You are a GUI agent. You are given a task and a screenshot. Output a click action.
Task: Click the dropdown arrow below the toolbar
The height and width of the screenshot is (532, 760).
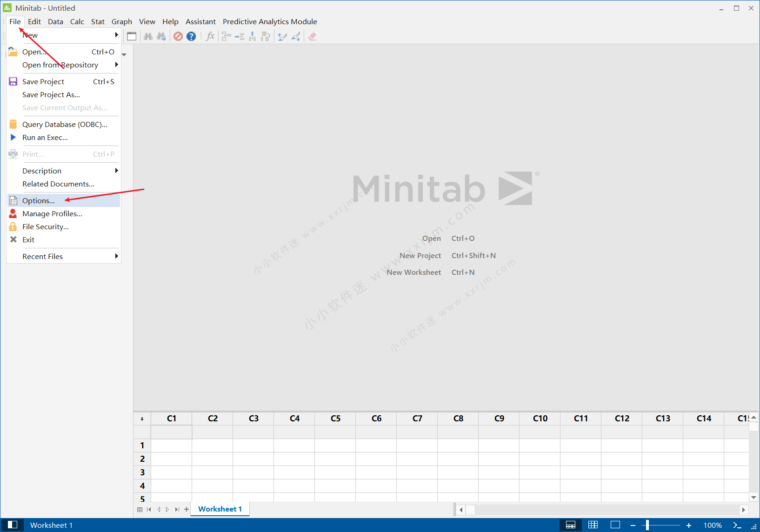point(124,55)
